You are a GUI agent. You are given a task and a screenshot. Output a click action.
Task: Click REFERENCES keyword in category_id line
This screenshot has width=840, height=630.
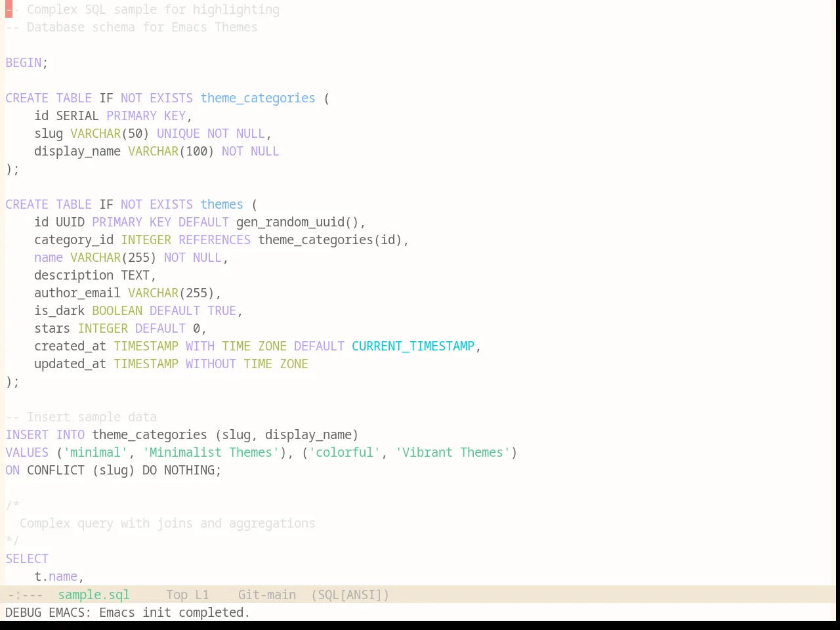pos(215,240)
